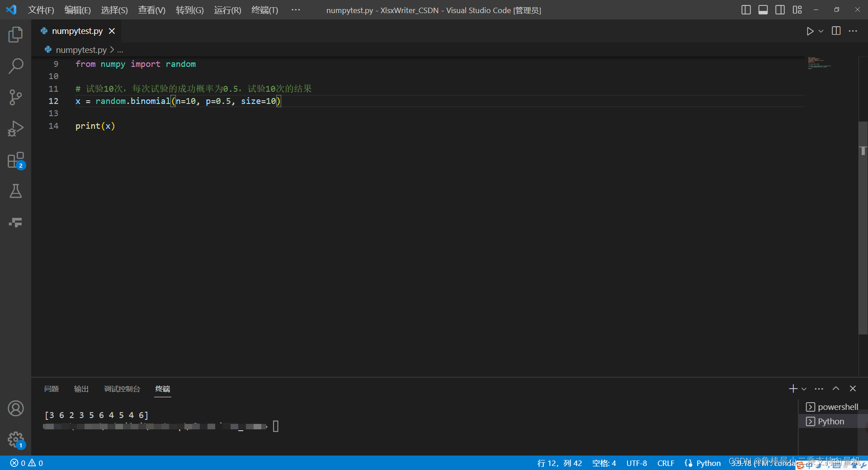Open errors and warnings status item
Screen dimensions: 868x470
(27, 463)
